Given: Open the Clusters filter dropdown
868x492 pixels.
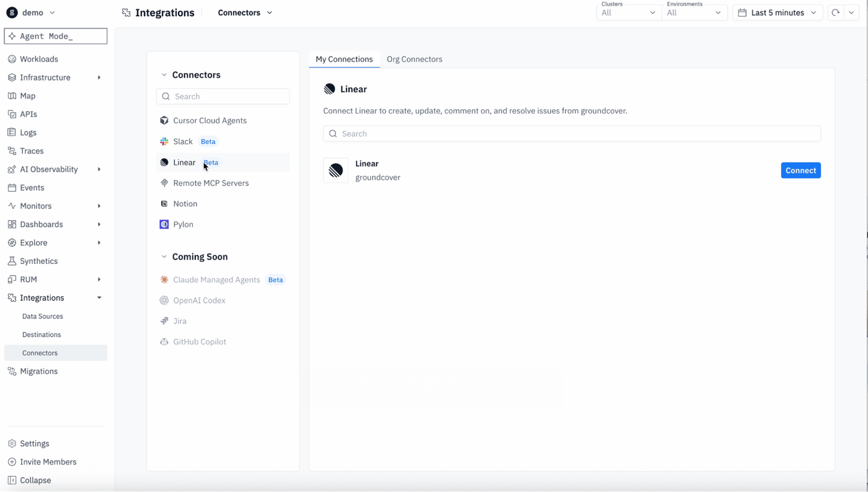Looking at the screenshot, I should click(629, 12).
